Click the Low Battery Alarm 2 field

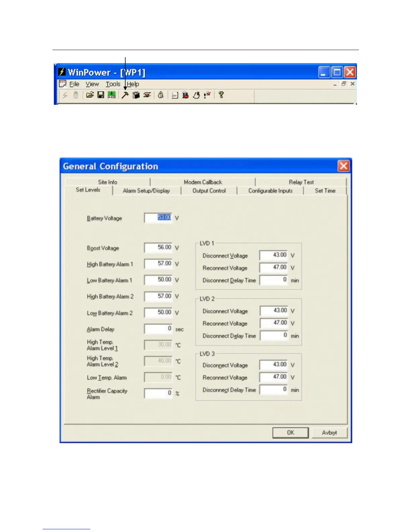158,312
